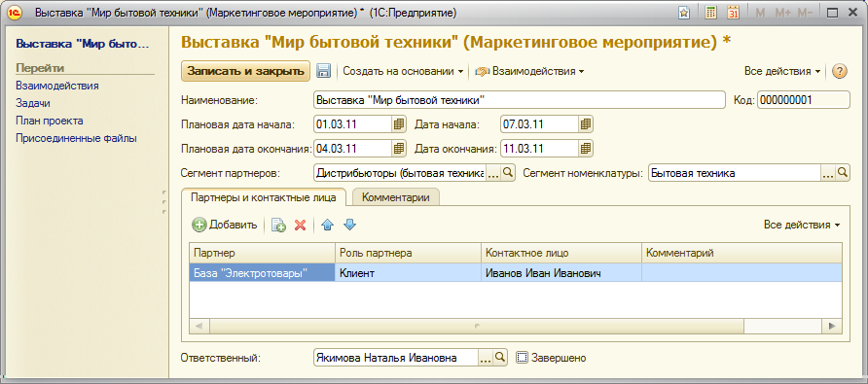
Task: Open calendar for Дата начала
Action: click(586, 124)
